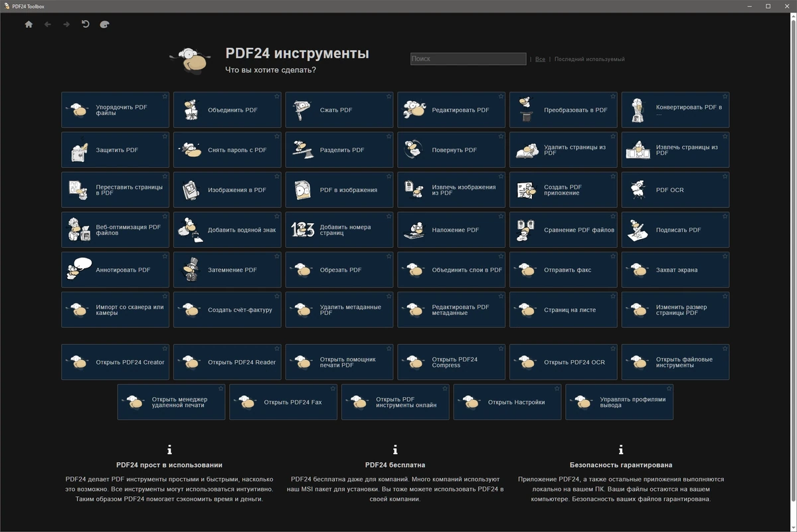Click the Безопасность гарантирована heading
This screenshot has width=797, height=532.
pos(621,465)
